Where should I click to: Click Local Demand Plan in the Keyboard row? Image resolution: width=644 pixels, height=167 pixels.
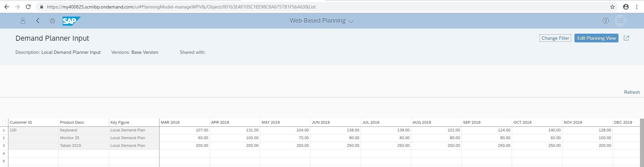click(134, 130)
